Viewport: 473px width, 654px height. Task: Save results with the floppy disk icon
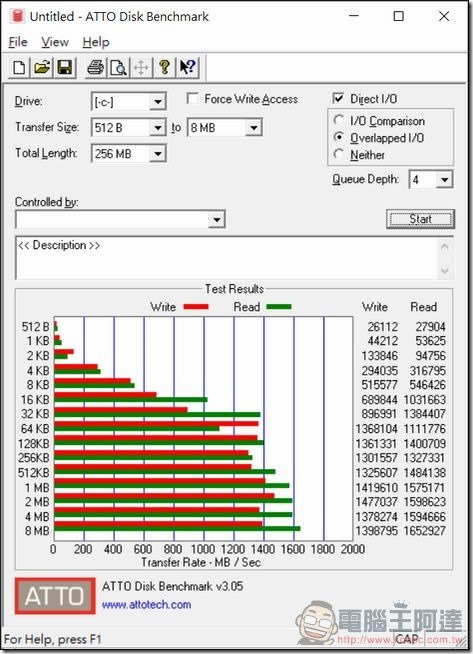(65, 68)
